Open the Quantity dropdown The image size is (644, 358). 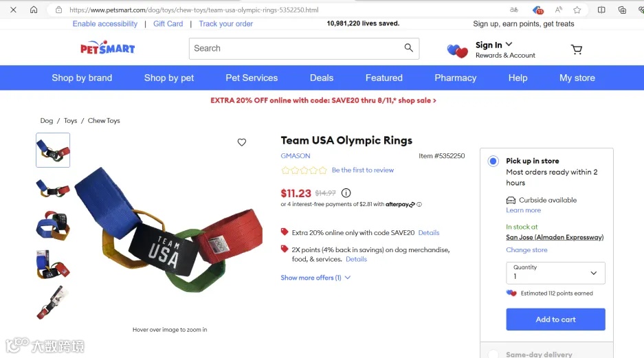coord(555,273)
